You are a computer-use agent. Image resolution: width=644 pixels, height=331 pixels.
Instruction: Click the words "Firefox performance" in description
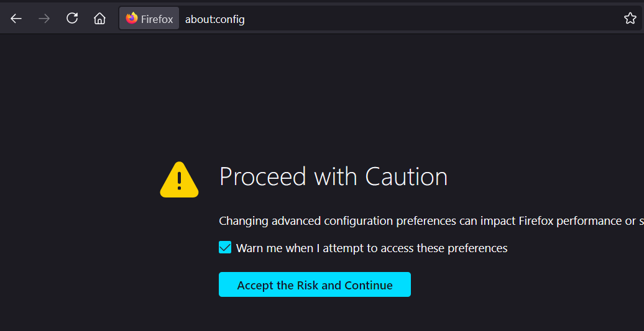[567, 221]
